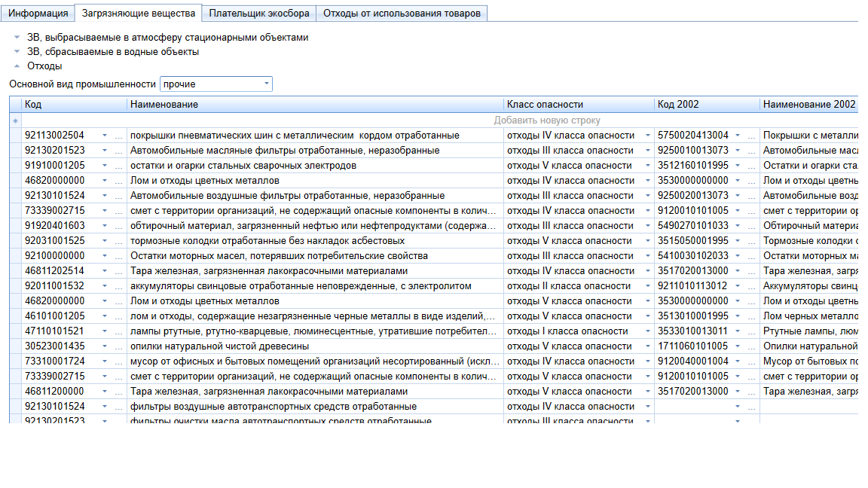Image resolution: width=868 pixels, height=488 pixels.
Task: Click the name cell for опилки натуральной чистой древесины
Action: click(315, 346)
